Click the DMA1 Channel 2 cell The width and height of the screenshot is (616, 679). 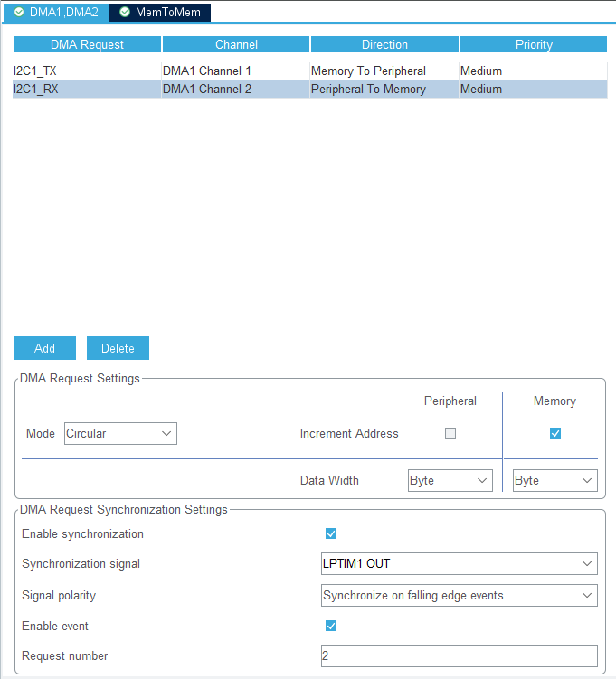pos(236,90)
